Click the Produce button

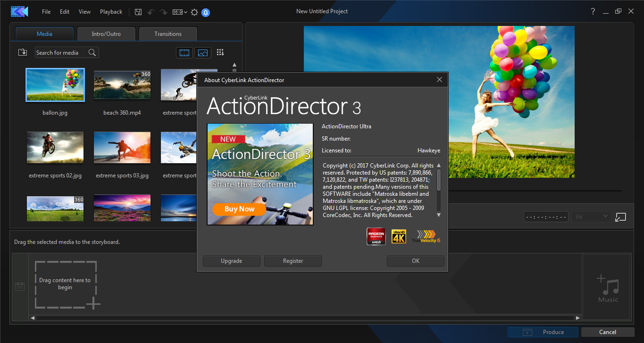543,332
